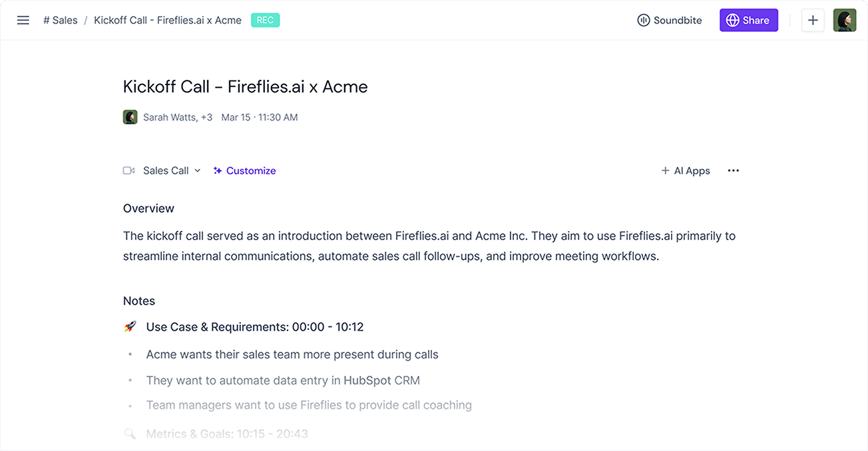Click the rocket emoji beside Use Case

(x=130, y=327)
